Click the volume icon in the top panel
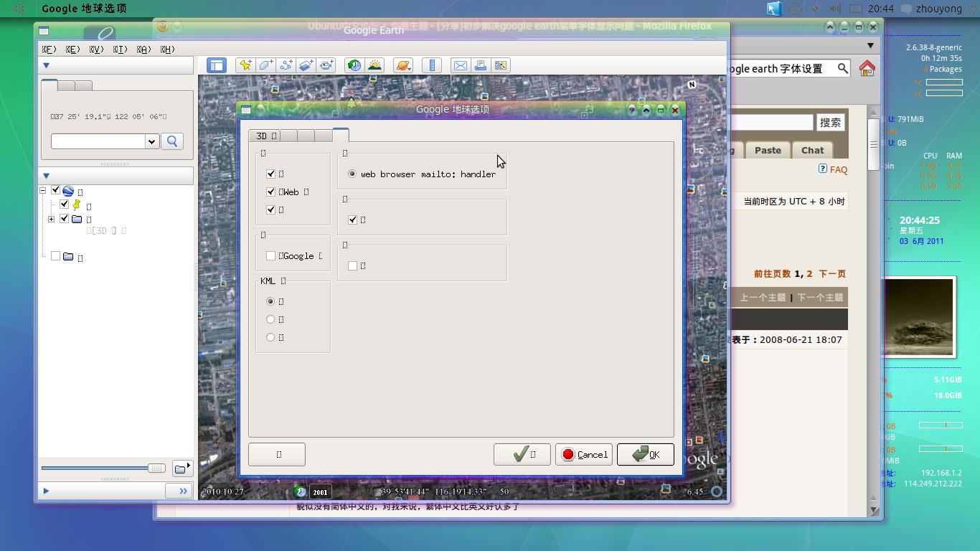Viewport: 980px width, 551px height. [x=835, y=9]
